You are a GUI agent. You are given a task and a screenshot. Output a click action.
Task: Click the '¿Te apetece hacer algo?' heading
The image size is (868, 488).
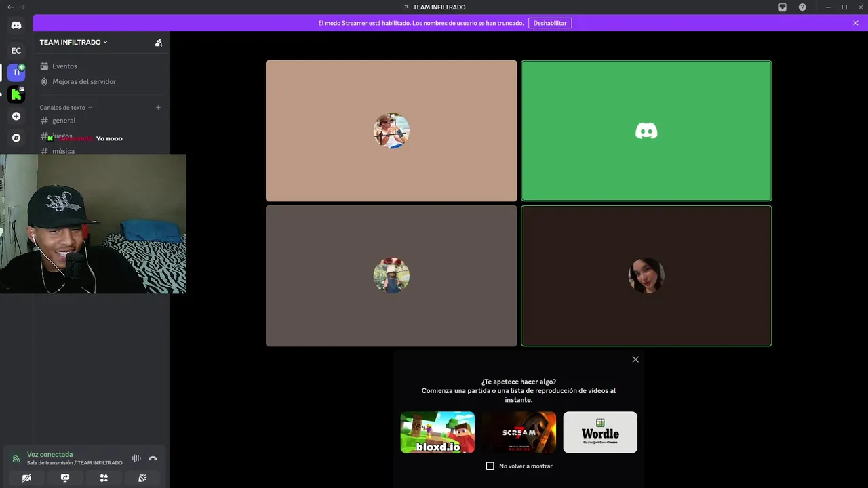coord(519,382)
